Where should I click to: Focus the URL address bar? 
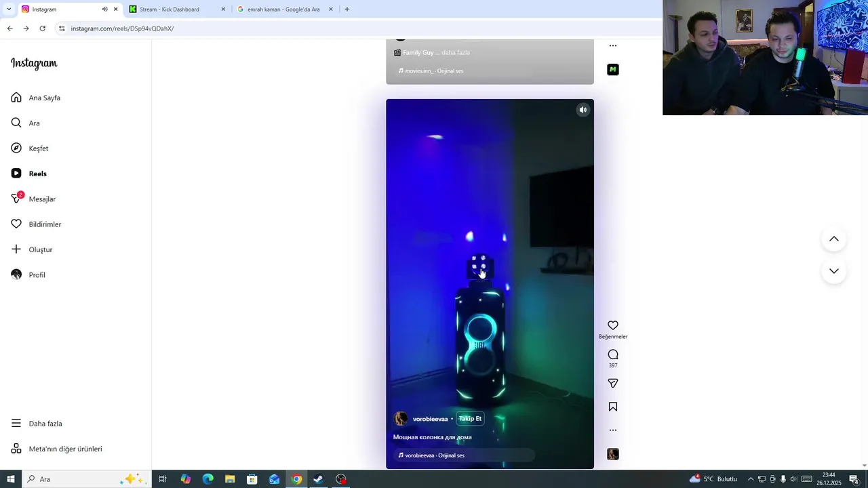(359, 28)
